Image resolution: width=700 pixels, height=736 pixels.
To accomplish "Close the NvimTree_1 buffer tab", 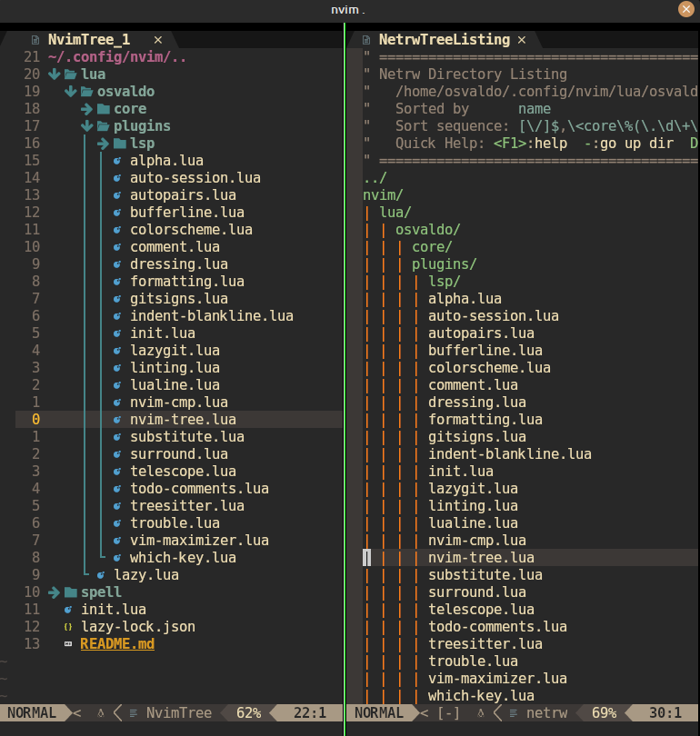I will (x=158, y=40).
